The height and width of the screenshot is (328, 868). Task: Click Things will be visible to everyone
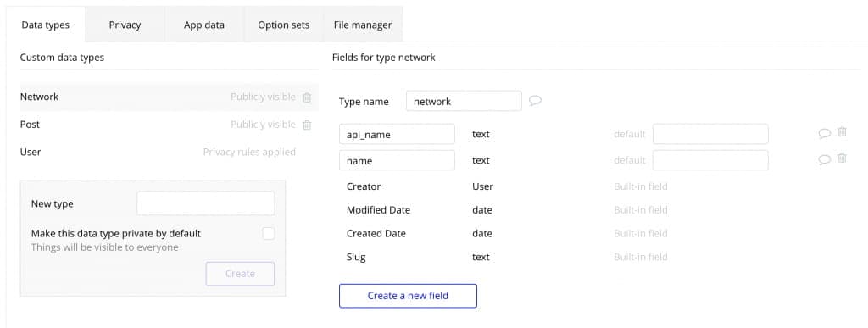104,247
